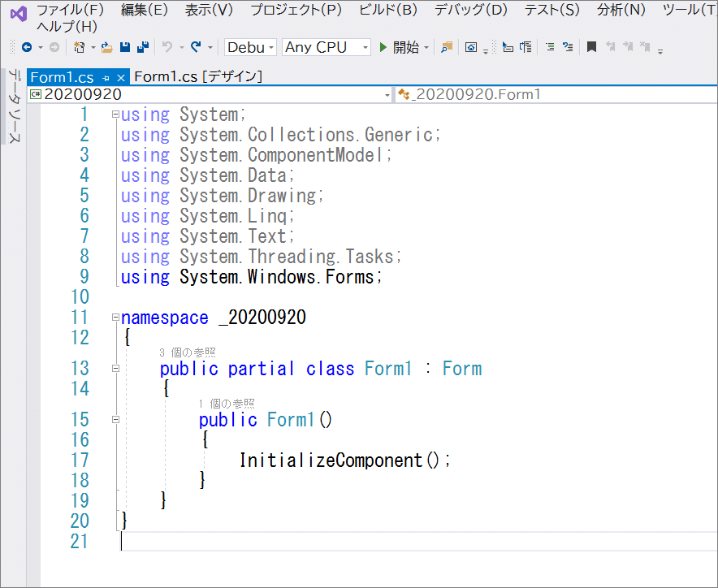
Task: Click the Clear Bookmarks icon
Action: (645, 46)
